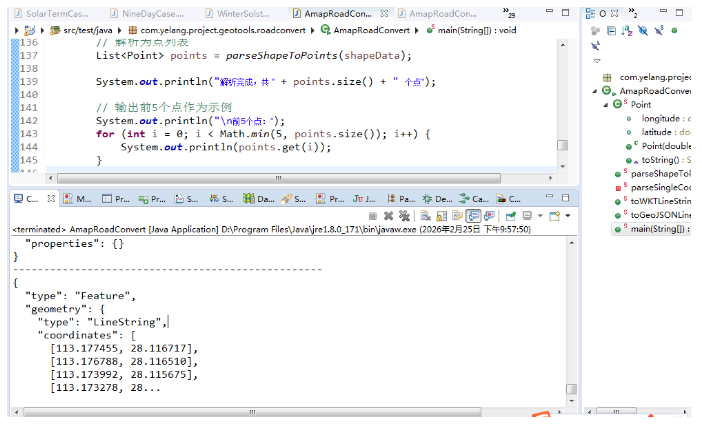Pin the Console with green pin icon
Screen dimensions: 702x426
510,216
